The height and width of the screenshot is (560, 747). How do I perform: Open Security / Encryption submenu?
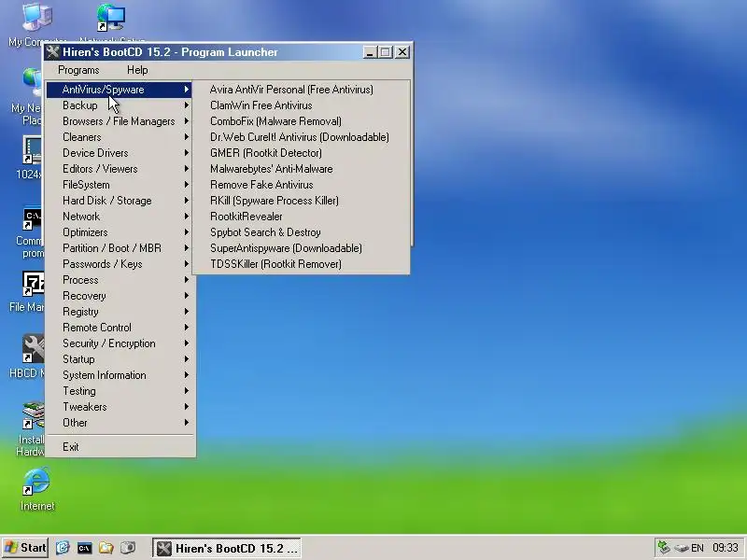120,343
